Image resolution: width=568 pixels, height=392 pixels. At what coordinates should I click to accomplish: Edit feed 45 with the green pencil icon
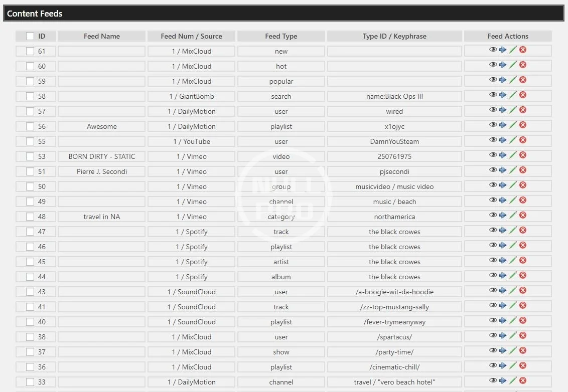(x=512, y=260)
